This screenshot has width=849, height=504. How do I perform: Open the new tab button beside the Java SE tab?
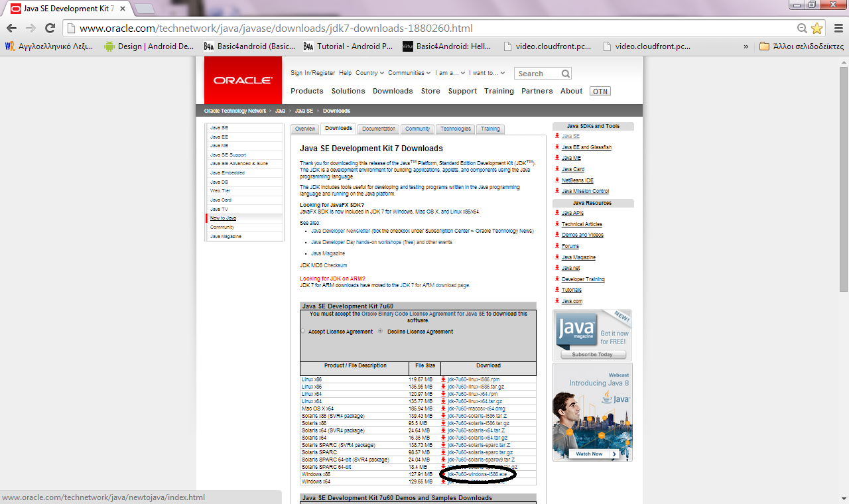tap(145, 9)
